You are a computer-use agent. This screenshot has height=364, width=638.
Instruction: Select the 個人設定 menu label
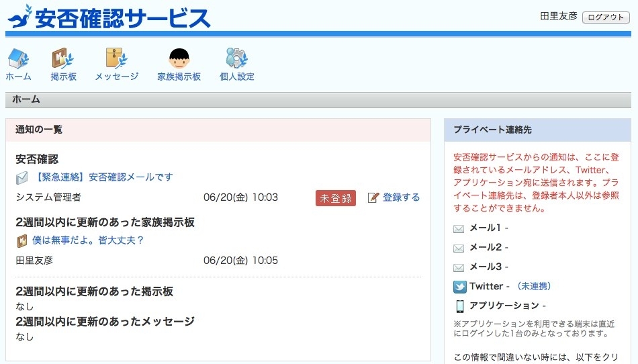pyautogui.click(x=237, y=77)
